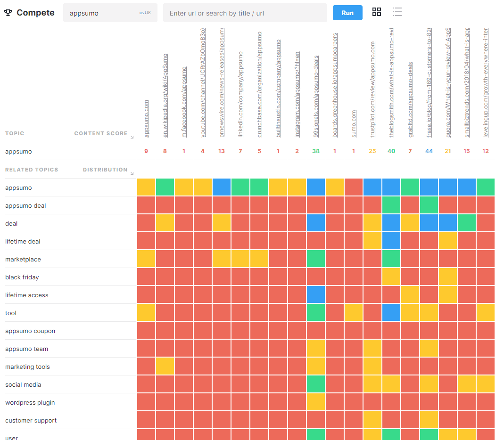Screen dimensions: 504x440
Task: Open the US country selector
Action: click(x=145, y=13)
